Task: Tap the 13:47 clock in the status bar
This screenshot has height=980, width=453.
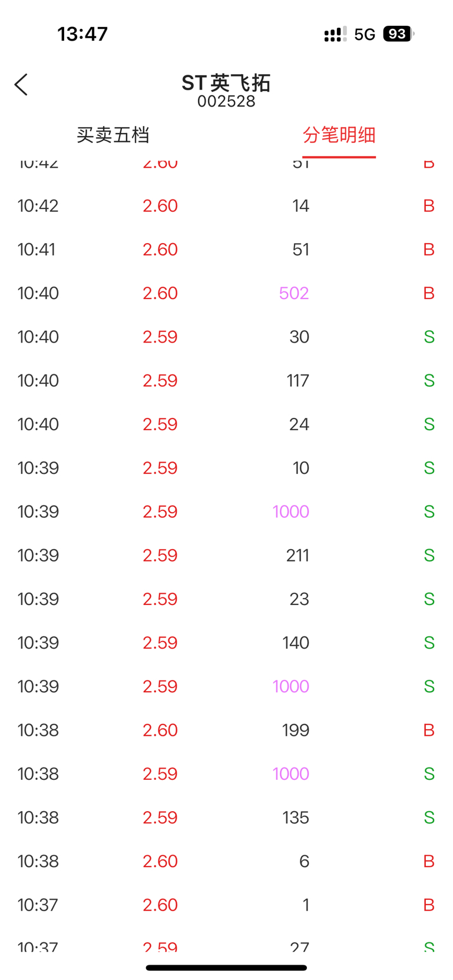Action: [82, 34]
